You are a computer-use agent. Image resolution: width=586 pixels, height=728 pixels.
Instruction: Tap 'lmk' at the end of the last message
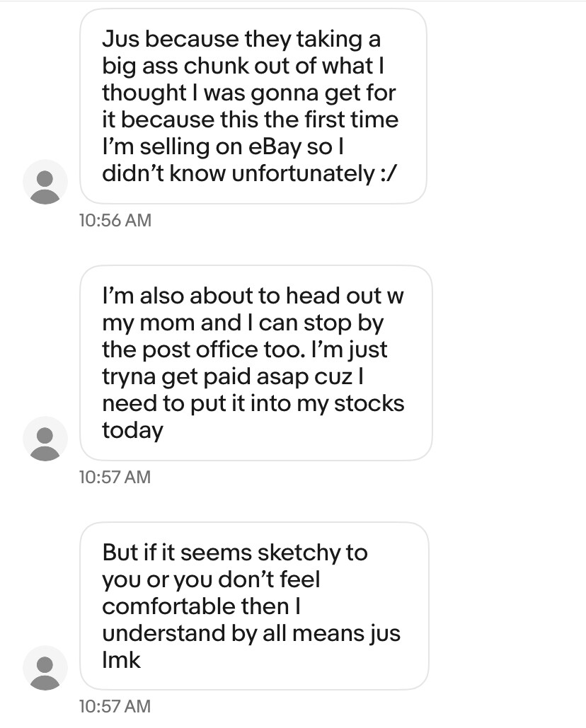122,660
